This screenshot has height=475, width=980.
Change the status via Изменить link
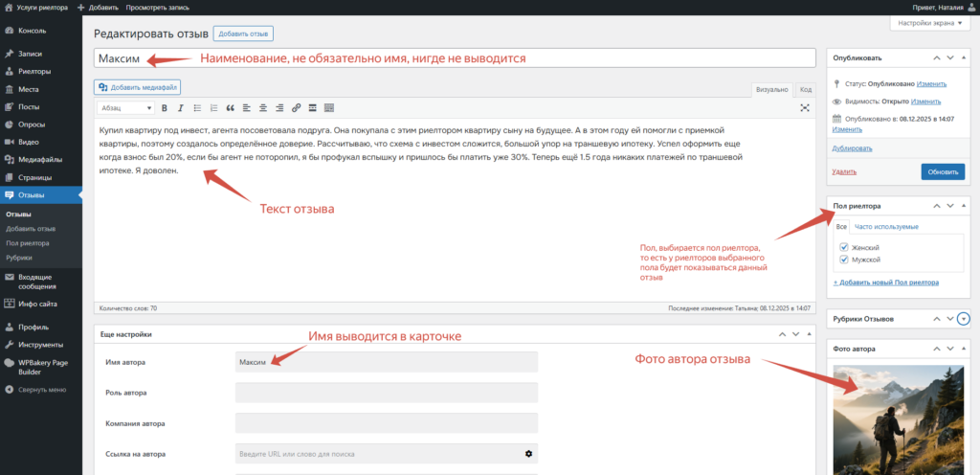click(931, 83)
